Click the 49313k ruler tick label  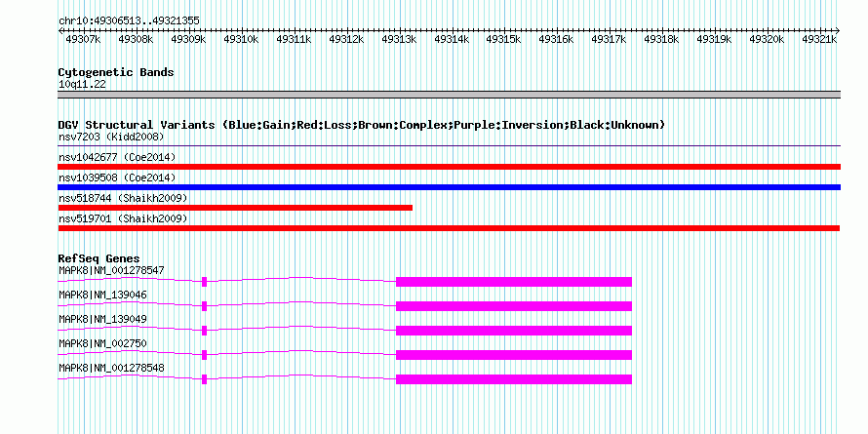[399, 39]
